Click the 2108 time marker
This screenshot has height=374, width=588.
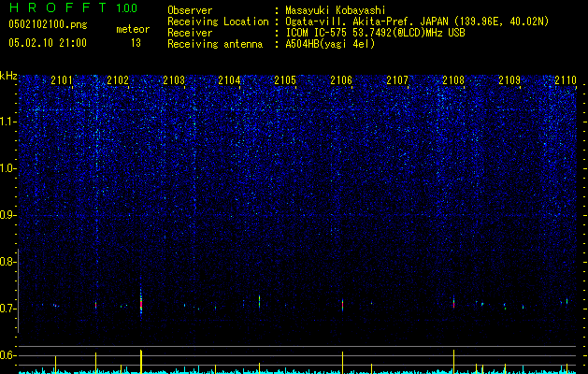453,80
